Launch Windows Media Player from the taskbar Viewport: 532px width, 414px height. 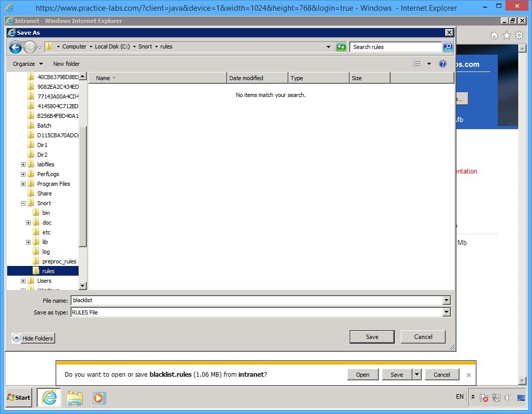coord(100,398)
